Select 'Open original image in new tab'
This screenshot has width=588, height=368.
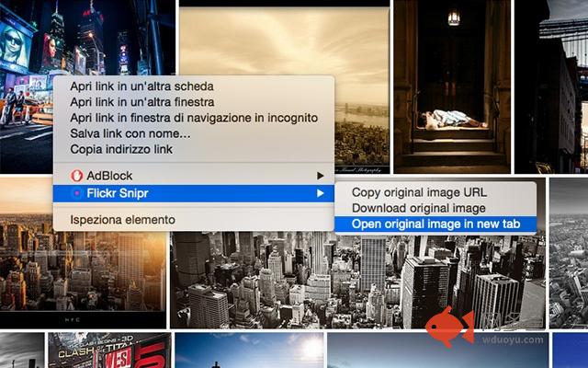tap(435, 224)
